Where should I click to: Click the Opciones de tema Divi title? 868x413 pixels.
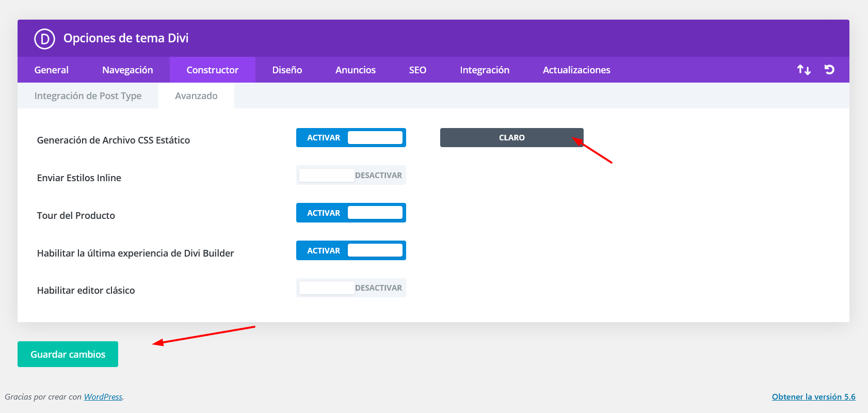click(126, 38)
